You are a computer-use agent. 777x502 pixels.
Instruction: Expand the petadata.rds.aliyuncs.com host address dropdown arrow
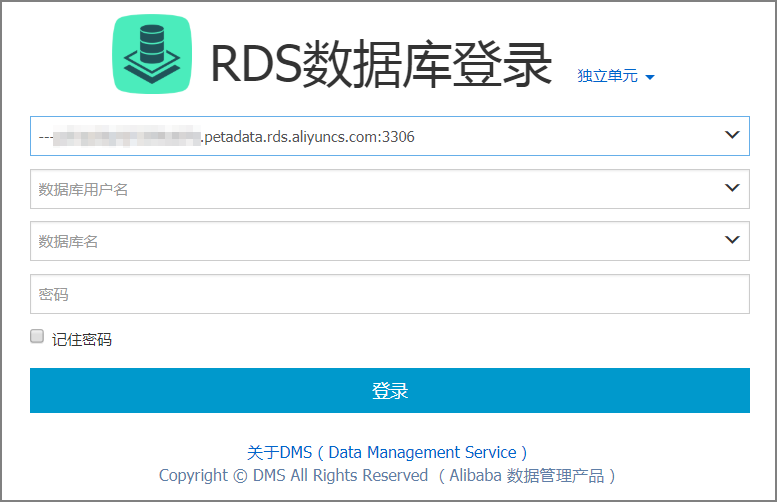[732, 135]
